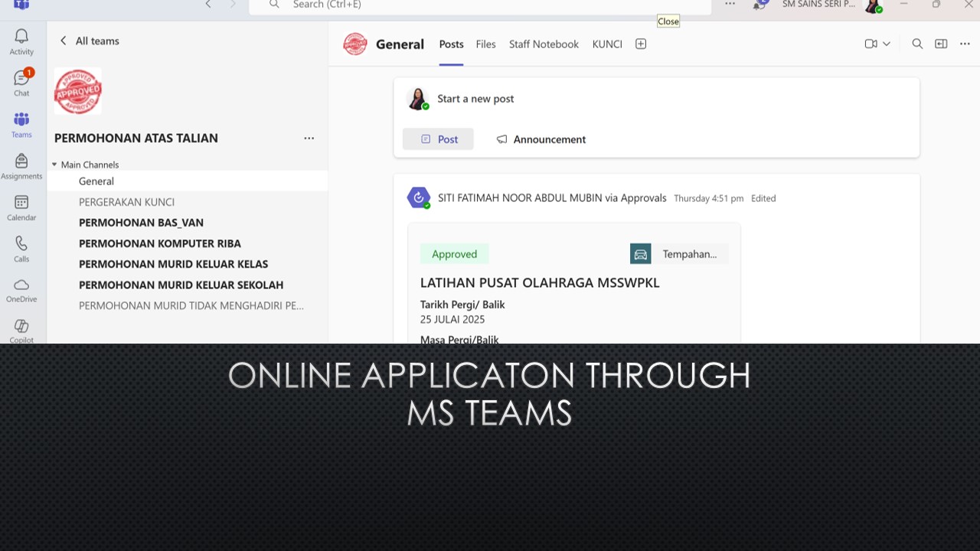
Task: Select the General channel
Action: click(x=188, y=181)
